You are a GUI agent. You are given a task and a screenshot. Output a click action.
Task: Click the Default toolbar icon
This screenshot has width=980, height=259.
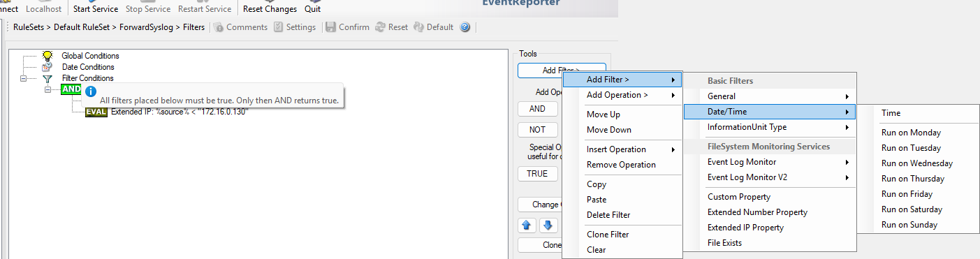[418, 27]
